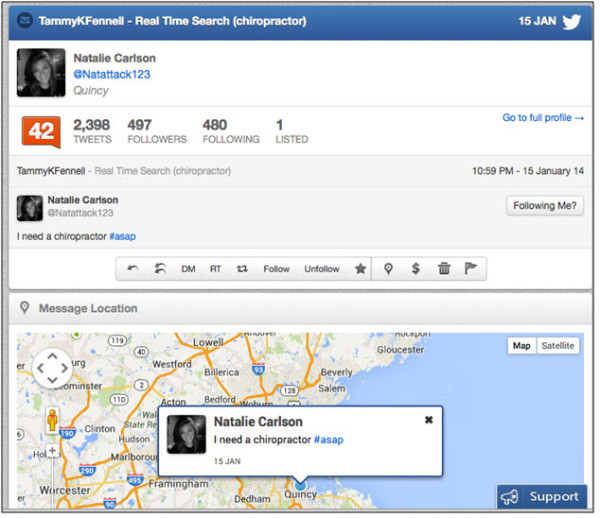Viewport: 600px width, 518px height.
Task: Click the 1 Listed count
Action: pyautogui.click(x=292, y=131)
